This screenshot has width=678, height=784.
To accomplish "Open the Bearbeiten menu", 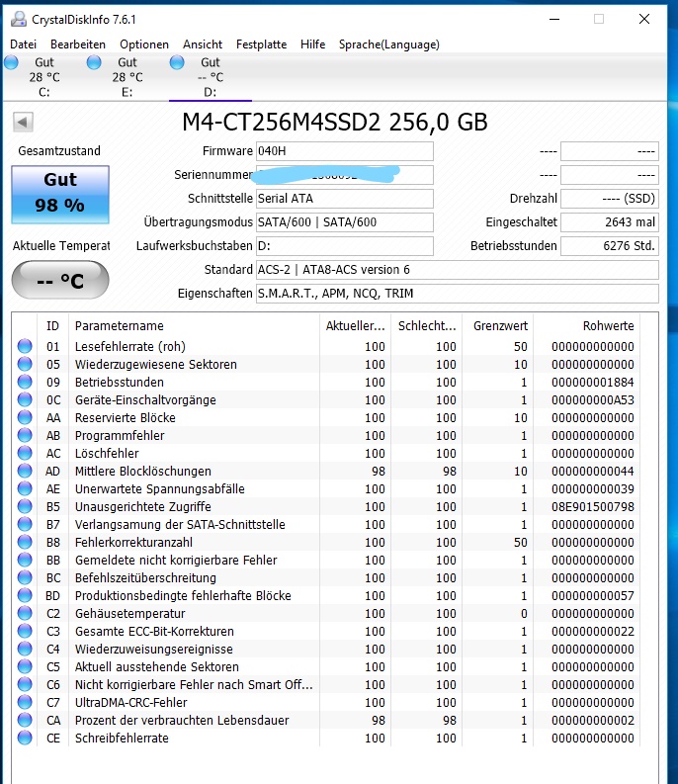I will tap(78, 44).
